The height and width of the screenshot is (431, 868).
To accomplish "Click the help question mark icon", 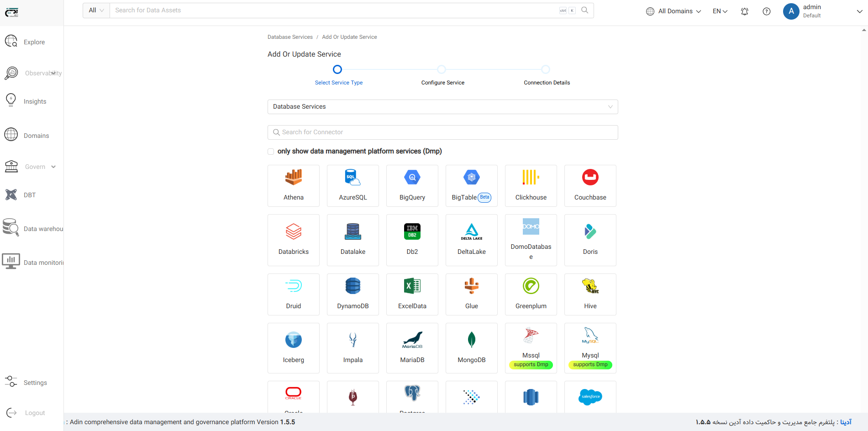I will coord(766,11).
